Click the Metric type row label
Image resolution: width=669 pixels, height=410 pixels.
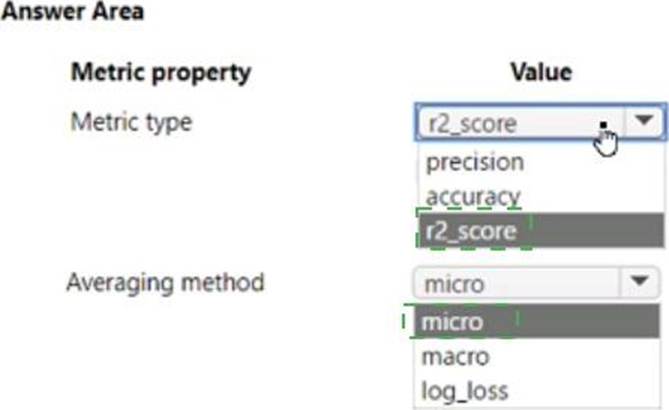(x=131, y=122)
